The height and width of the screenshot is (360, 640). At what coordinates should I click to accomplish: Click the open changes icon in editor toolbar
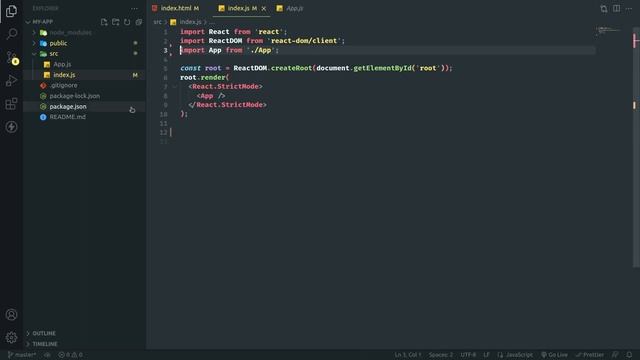tap(604, 9)
